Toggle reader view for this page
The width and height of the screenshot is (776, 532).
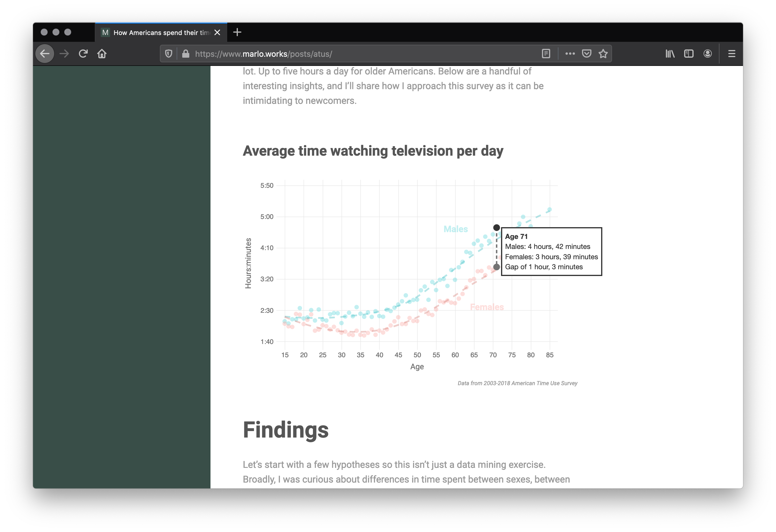(546, 54)
